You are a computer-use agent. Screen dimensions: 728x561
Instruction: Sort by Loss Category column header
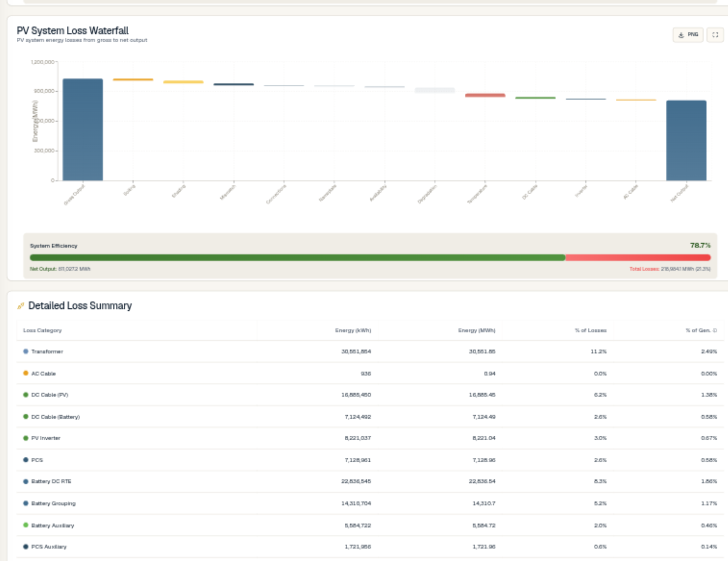(x=43, y=330)
